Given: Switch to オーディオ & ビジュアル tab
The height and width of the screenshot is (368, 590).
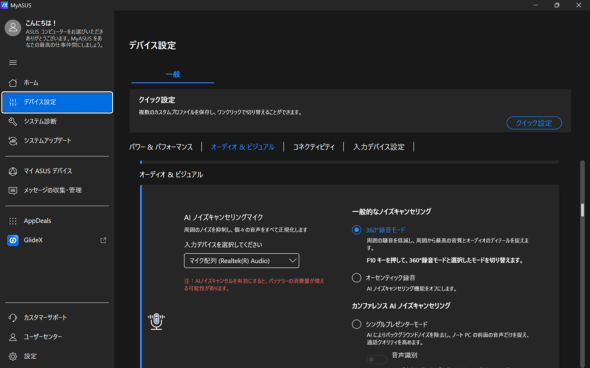Looking at the screenshot, I should (x=243, y=147).
